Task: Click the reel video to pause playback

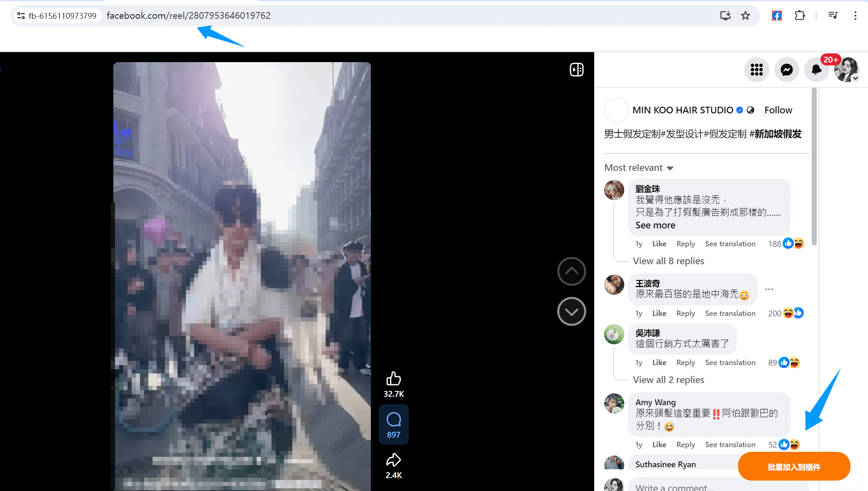Action: click(242, 276)
